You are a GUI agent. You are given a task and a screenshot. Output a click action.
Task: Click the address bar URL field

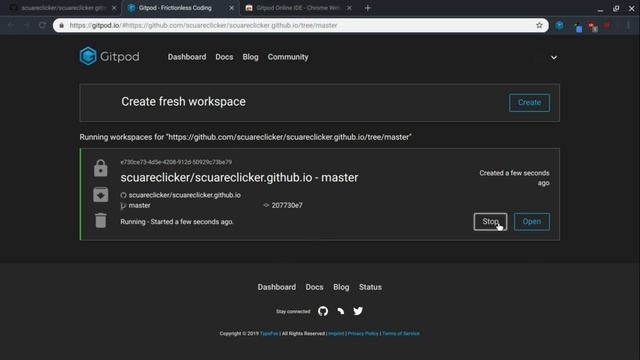click(300, 25)
